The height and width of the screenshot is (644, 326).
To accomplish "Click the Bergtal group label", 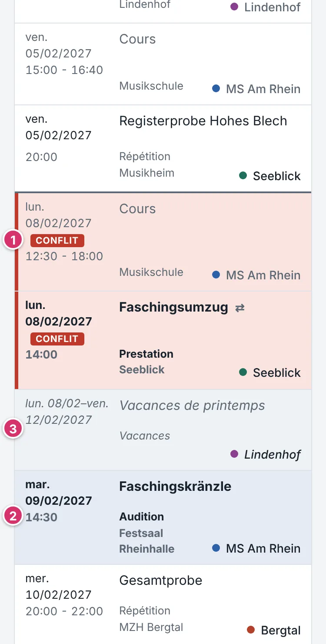I will tap(281, 630).
